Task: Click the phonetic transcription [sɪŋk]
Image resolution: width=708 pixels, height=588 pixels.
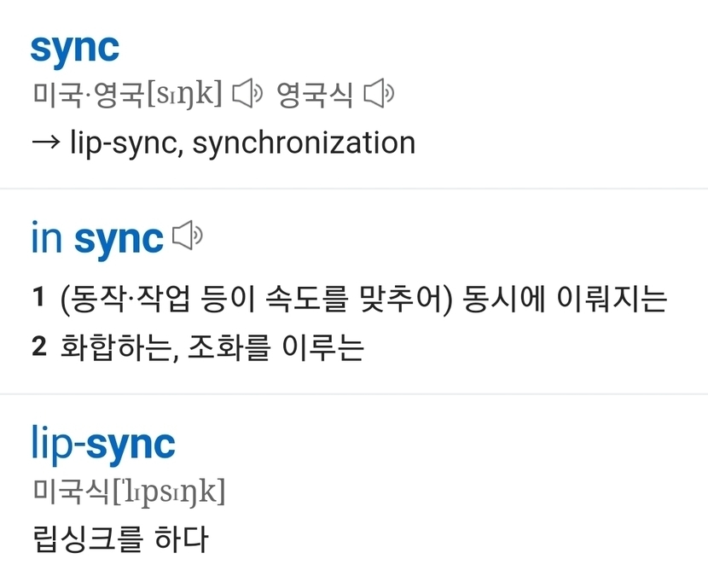Action: (x=184, y=96)
